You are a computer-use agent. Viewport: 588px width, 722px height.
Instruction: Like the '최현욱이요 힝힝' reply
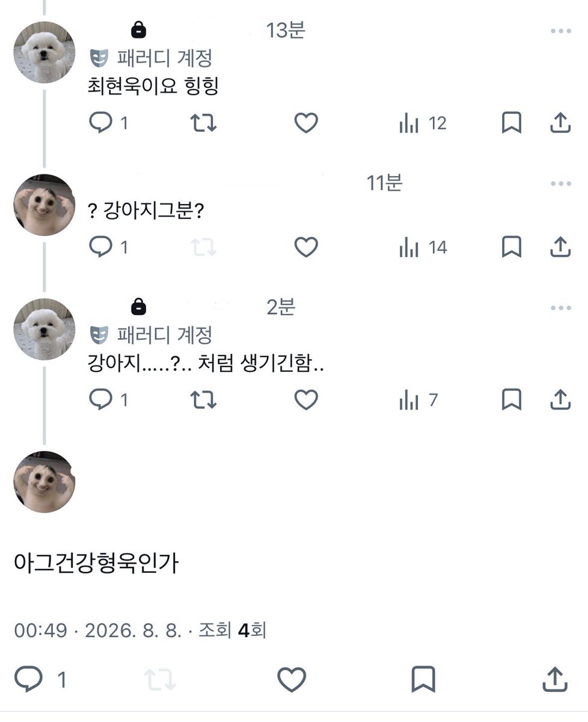tap(305, 123)
